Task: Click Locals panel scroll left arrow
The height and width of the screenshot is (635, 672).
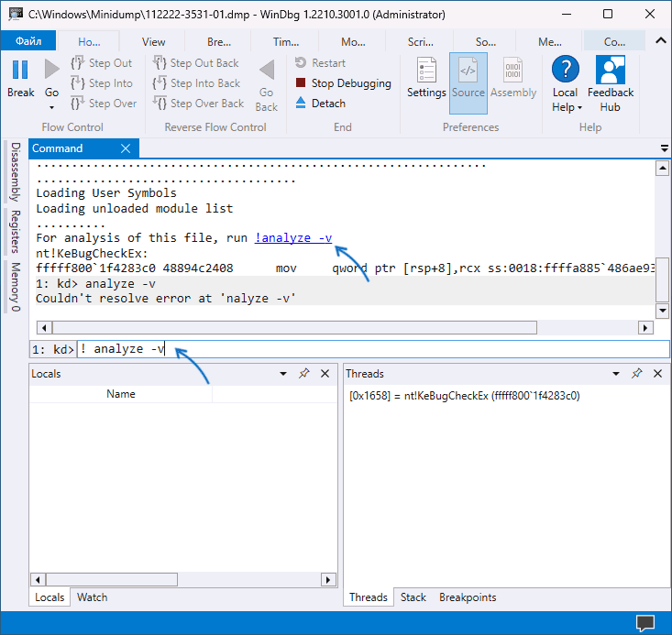Action: click(x=38, y=580)
